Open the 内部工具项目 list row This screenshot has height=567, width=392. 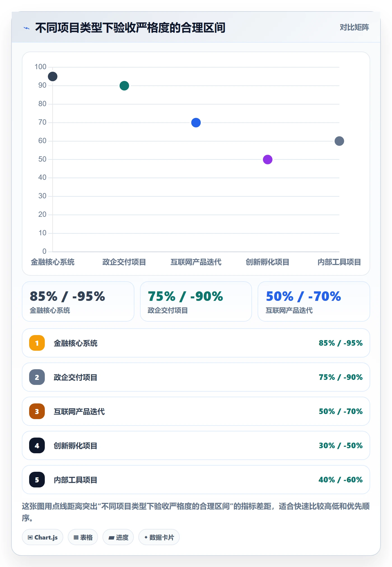(196, 480)
